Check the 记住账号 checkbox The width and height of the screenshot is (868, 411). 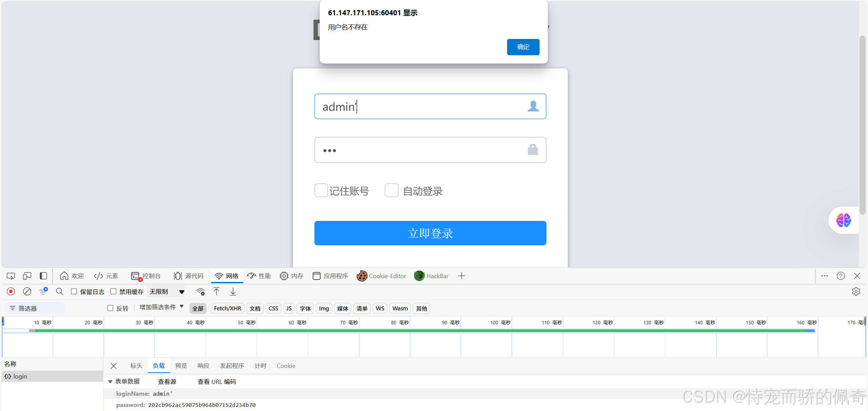(321, 190)
